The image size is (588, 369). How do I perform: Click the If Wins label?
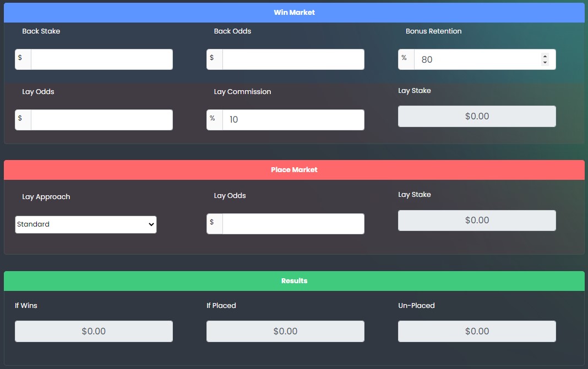26,305
